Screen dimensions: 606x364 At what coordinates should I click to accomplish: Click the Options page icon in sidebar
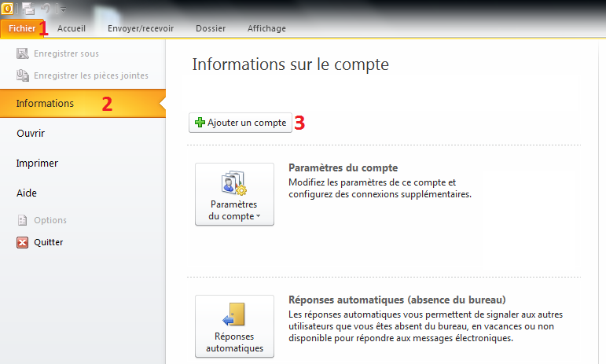click(x=23, y=220)
